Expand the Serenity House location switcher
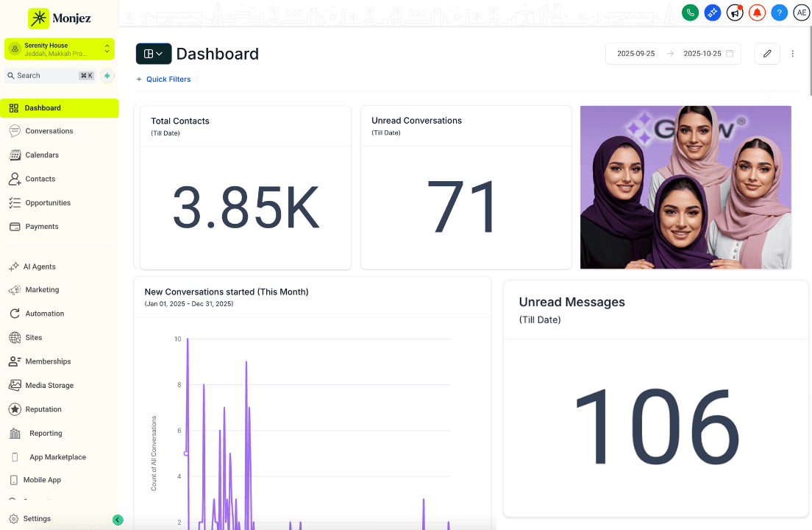Screen dimensions: 812x530 point(57,48)
